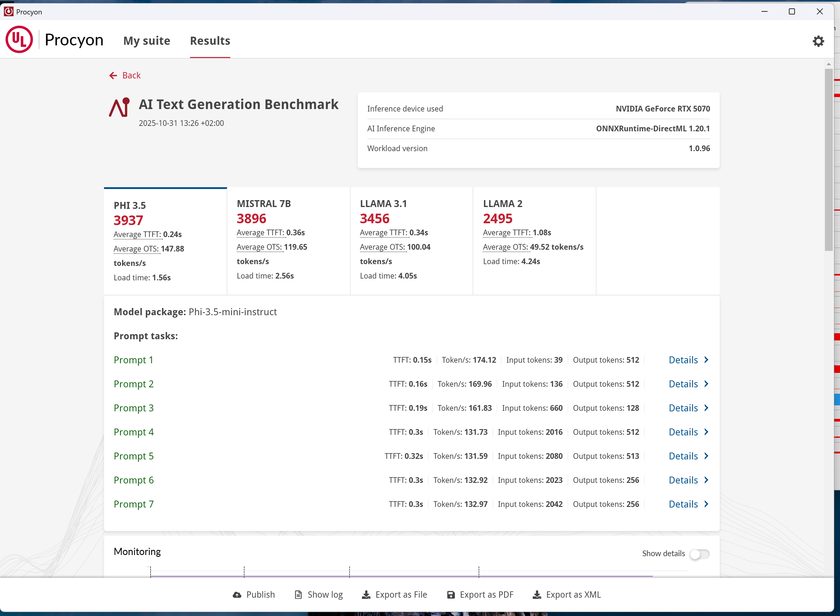The width and height of the screenshot is (840, 616).
Task: Click the Results tab in header
Action: coord(210,41)
